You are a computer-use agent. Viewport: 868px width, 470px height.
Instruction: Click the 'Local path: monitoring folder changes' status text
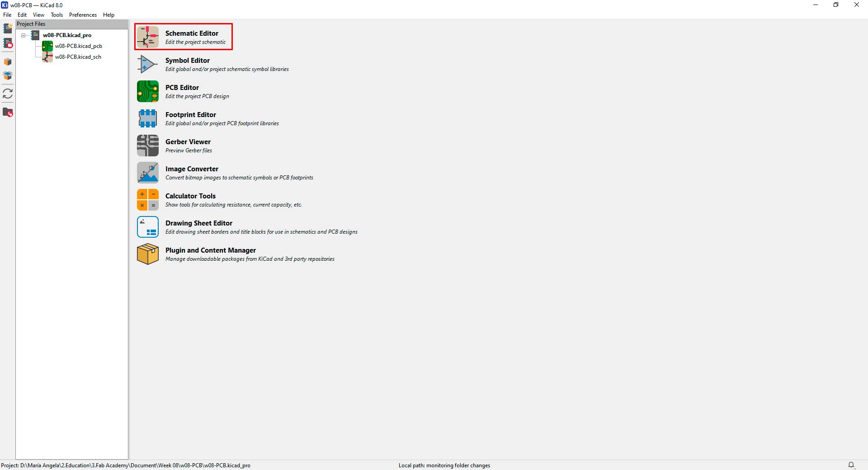pyautogui.click(x=444, y=465)
